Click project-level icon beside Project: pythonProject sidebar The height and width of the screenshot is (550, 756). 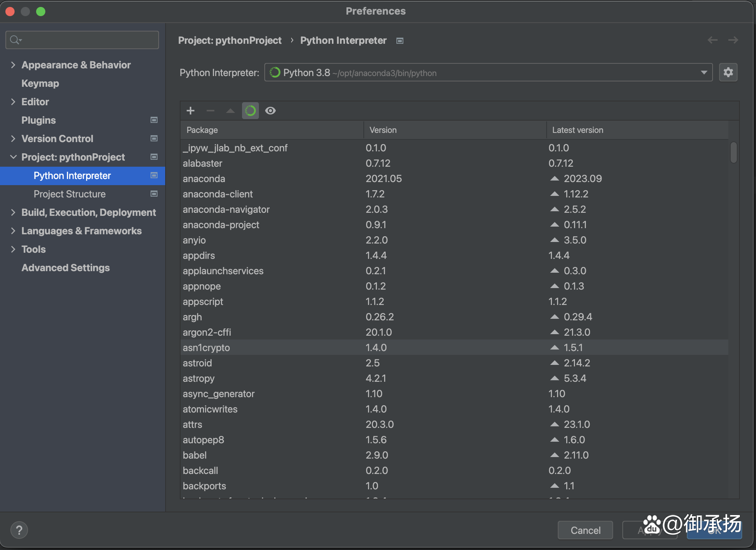pyautogui.click(x=154, y=157)
